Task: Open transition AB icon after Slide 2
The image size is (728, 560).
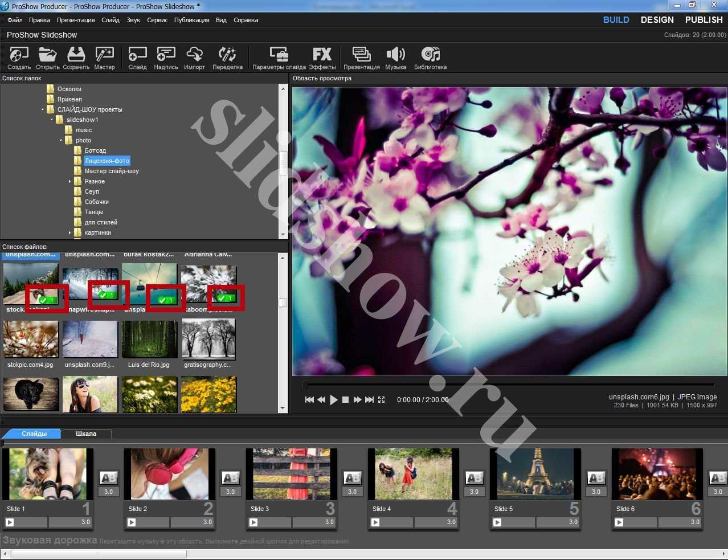Action: click(x=230, y=479)
